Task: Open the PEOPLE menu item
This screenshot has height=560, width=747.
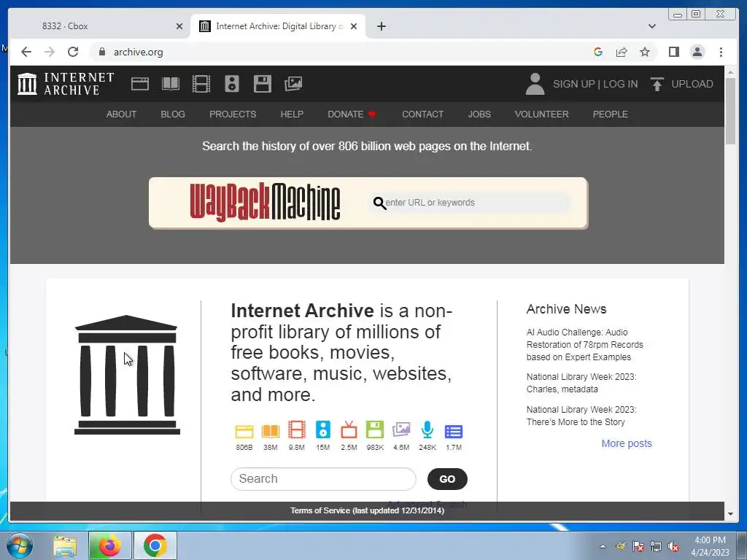Action: point(611,114)
